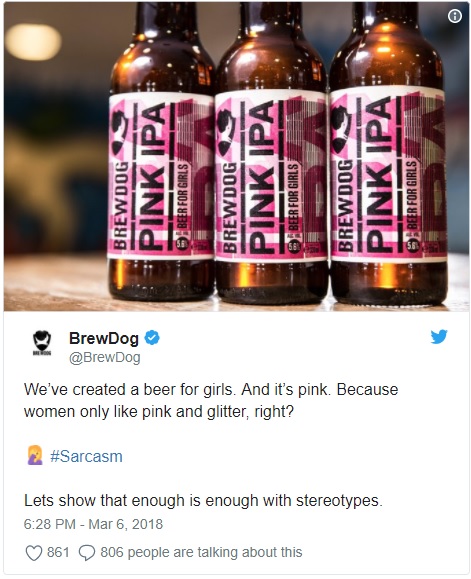Click the BrewDog display name
The image size is (471, 579).
coord(104,338)
